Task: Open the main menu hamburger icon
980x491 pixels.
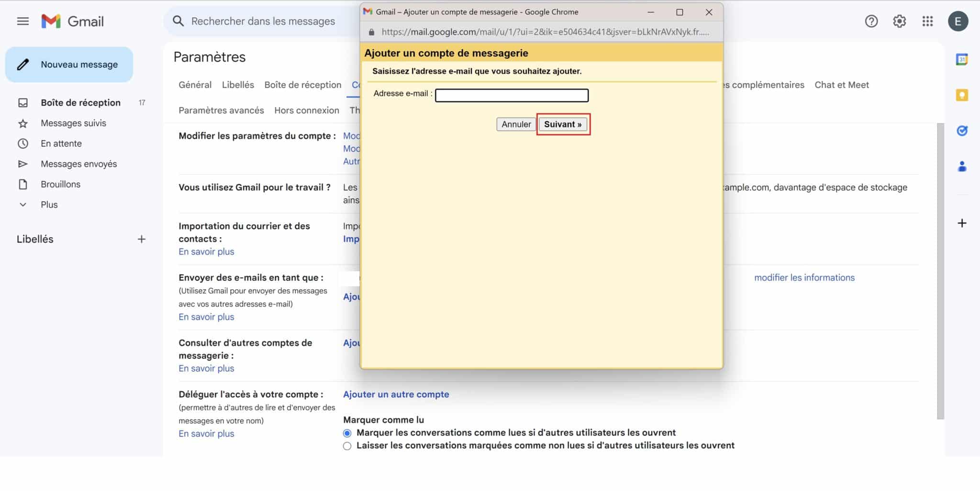Action: (22, 21)
